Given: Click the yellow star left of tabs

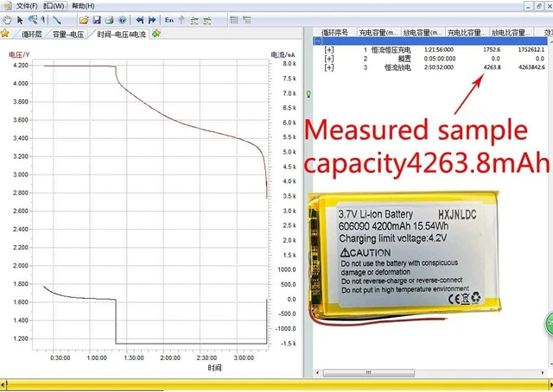Looking at the screenshot, I should coord(5,34).
